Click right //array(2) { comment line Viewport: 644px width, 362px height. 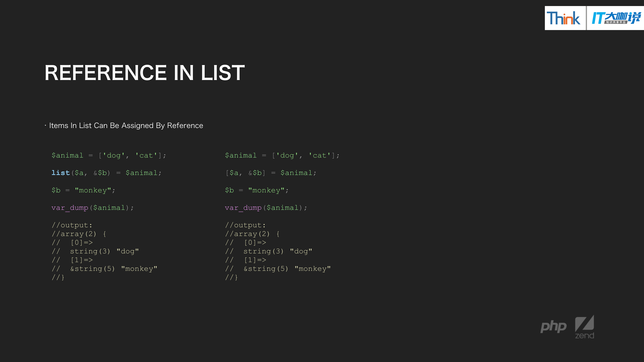(252, 234)
